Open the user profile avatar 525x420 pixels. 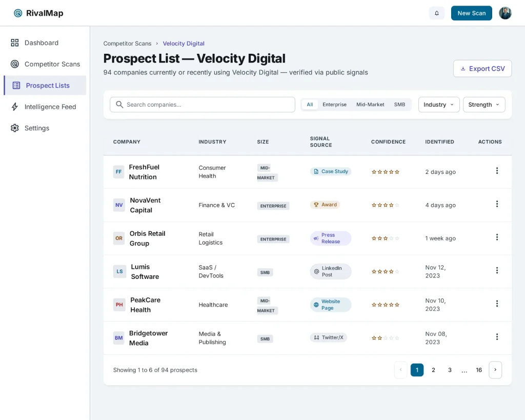[x=505, y=13]
